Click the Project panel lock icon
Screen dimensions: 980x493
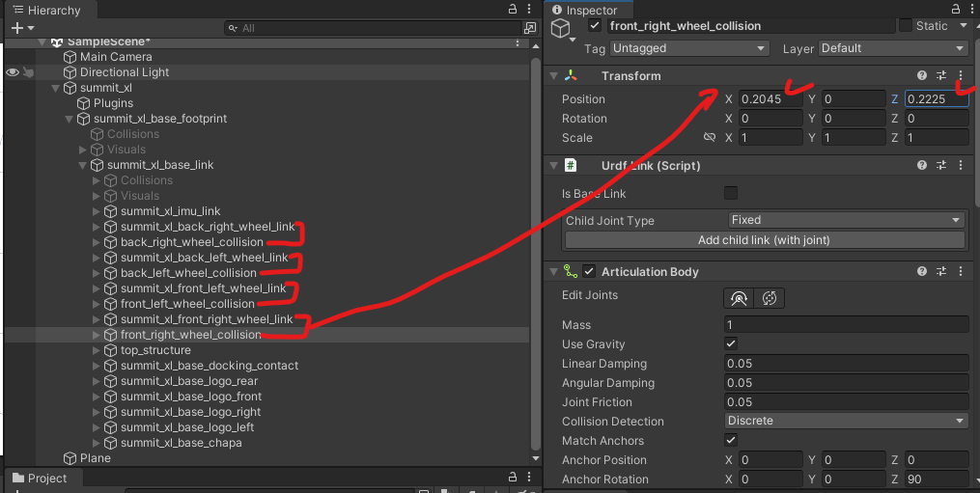(513, 477)
